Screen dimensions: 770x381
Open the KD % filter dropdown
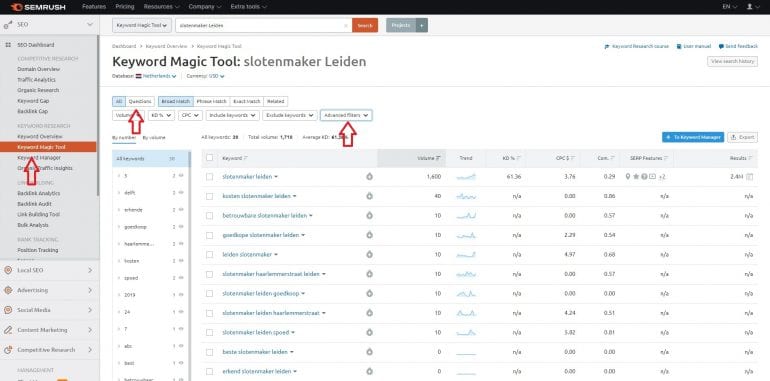point(161,115)
